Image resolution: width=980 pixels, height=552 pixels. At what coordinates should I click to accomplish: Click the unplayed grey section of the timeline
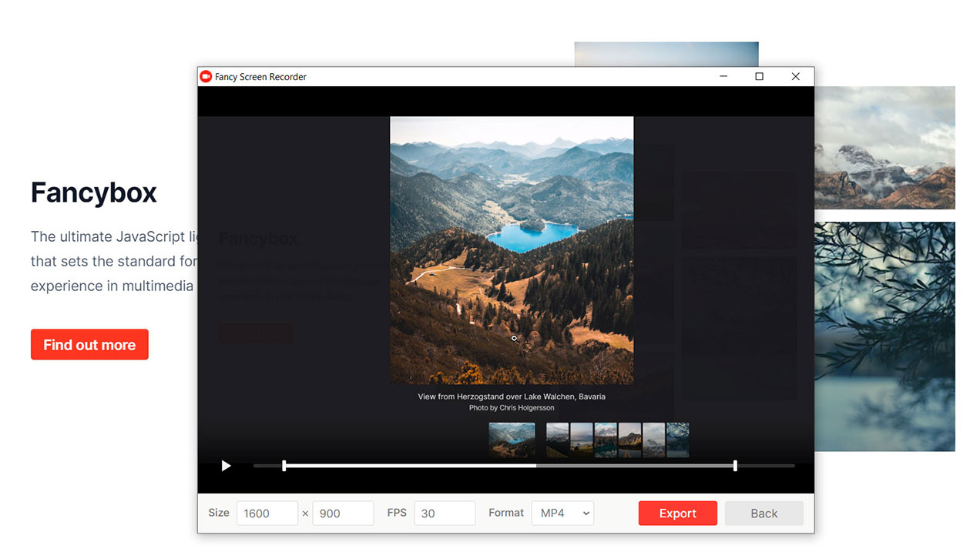pyautogui.click(x=635, y=466)
